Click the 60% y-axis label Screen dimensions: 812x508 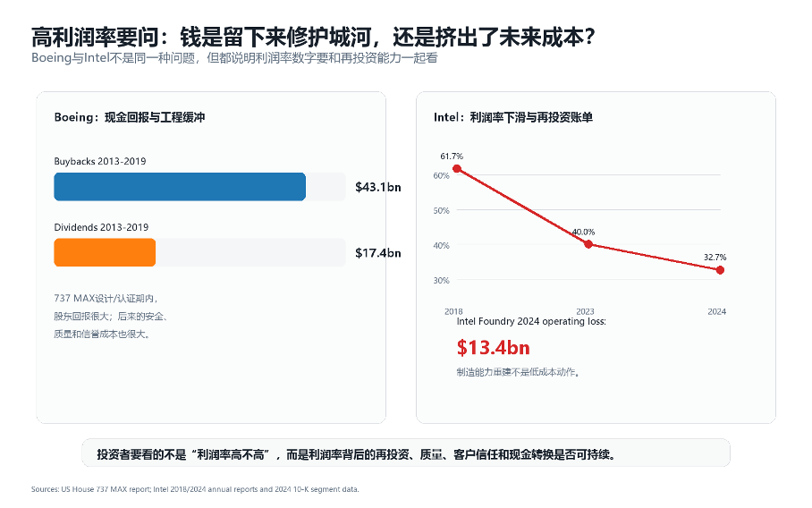tap(441, 175)
